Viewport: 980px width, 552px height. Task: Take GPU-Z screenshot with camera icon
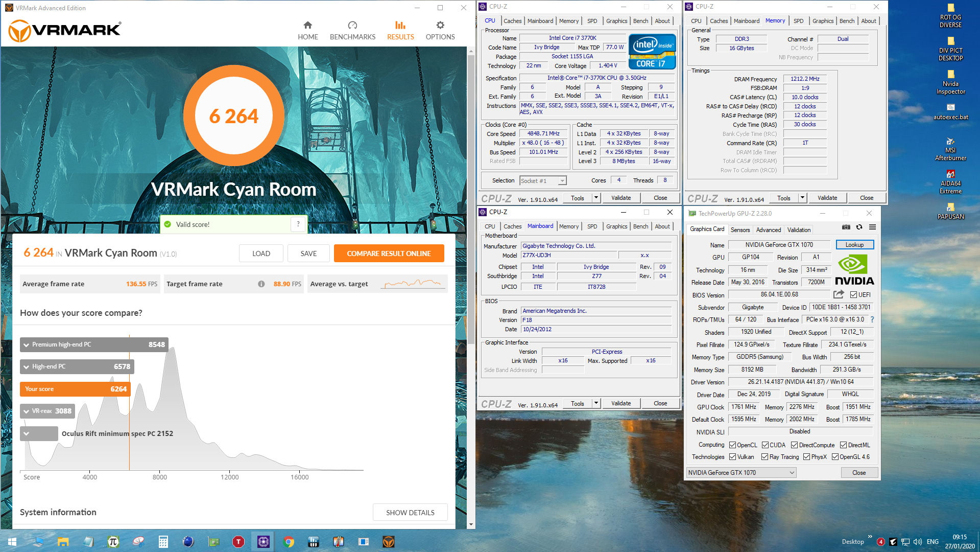point(846,227)
